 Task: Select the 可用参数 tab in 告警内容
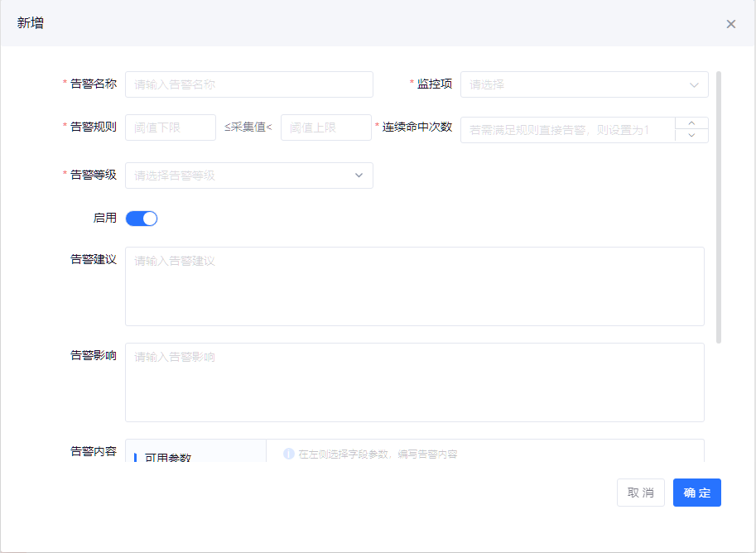(x=167, y=457)
